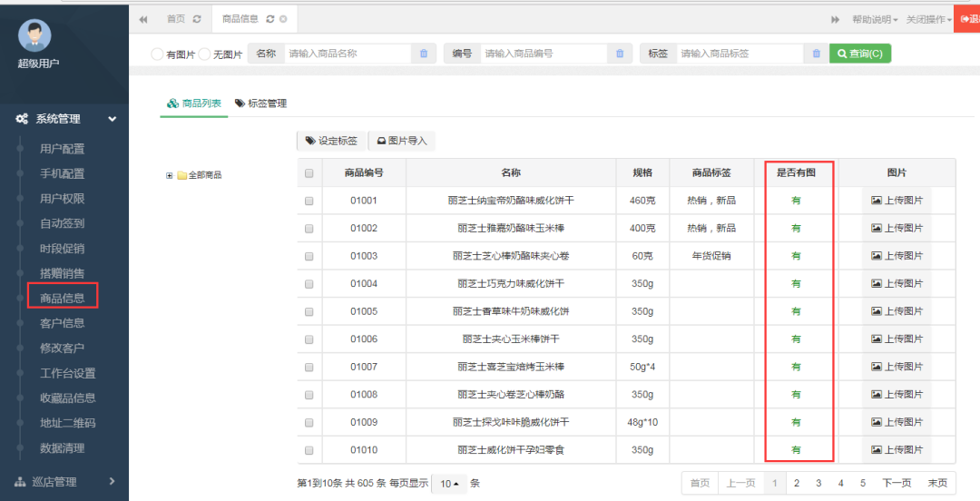Check the box for product 01009

click(309, 423)
